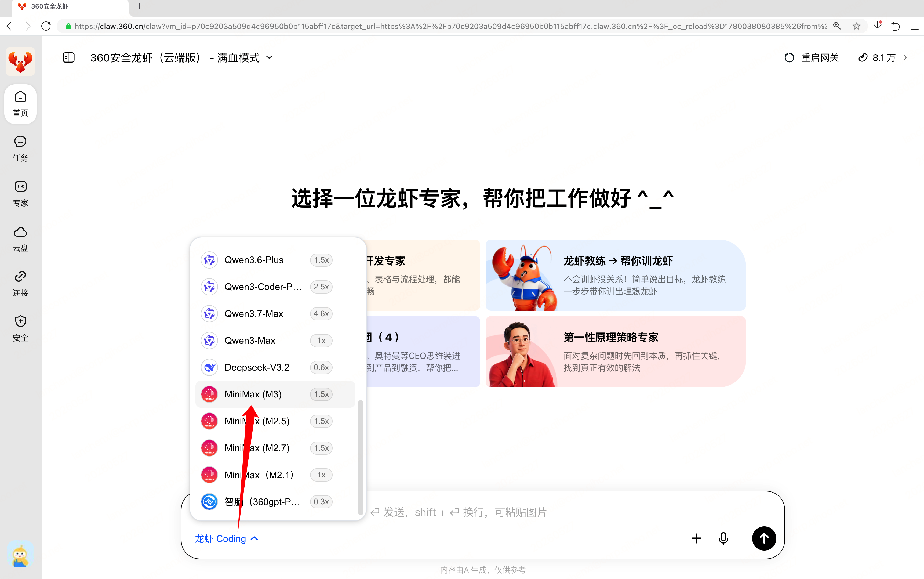Viewport: 924px width, 579px height.
Task: Open the 首页 home sidebar item
Action: pyautogui.click(x=20, y=104)
